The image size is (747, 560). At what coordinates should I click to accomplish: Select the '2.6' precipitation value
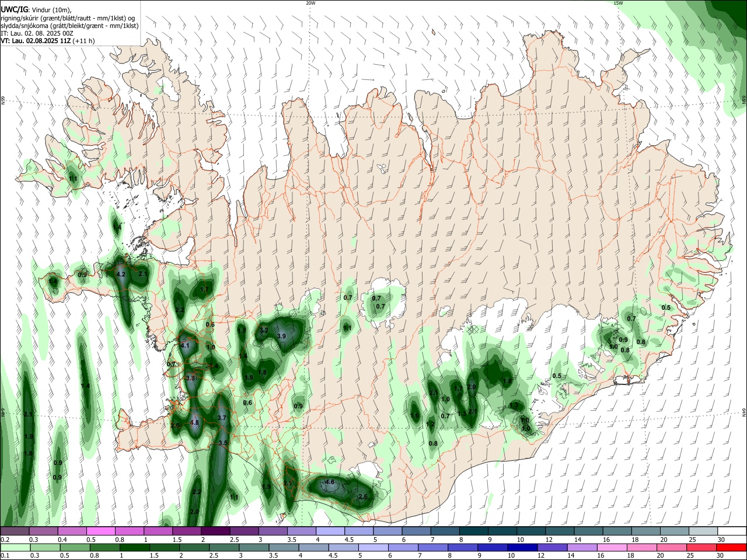tap(363, 497)
